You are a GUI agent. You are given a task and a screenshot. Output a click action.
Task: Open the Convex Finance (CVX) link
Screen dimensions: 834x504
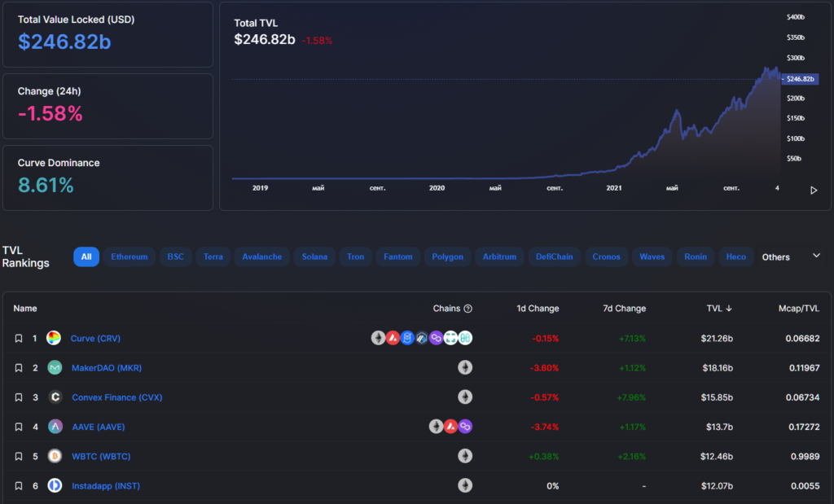pos(116,397)
